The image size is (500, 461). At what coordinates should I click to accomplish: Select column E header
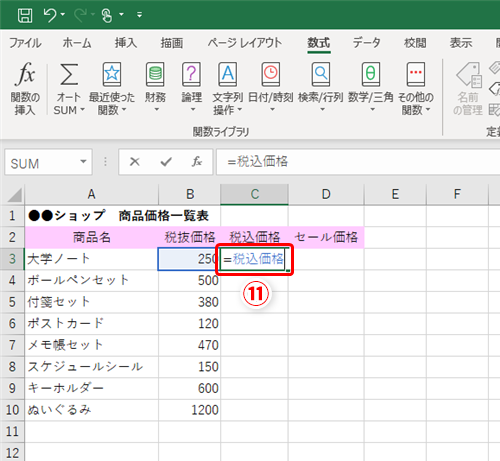[395, 195]
